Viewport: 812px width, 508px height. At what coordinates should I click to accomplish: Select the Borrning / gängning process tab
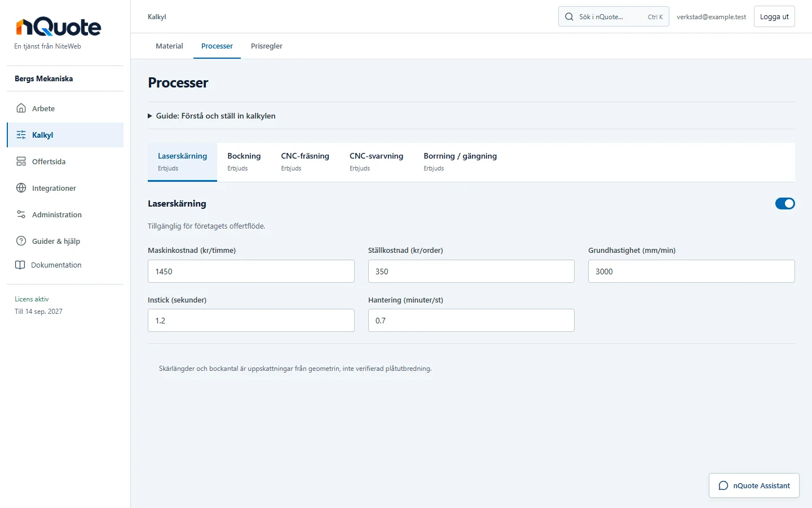click(x=460, y=162)
